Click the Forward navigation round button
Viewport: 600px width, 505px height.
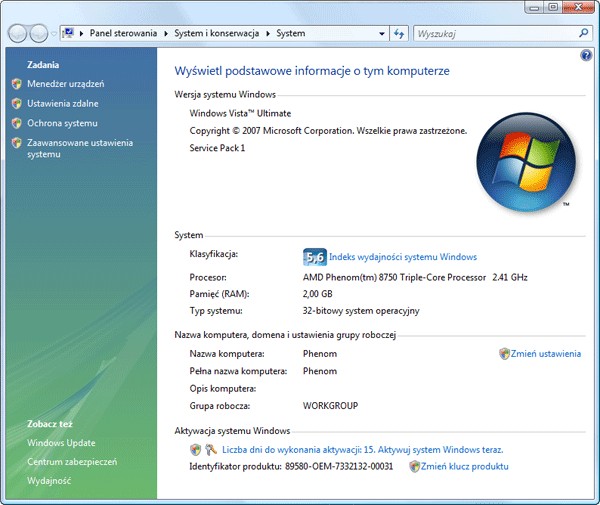(39, 34)
